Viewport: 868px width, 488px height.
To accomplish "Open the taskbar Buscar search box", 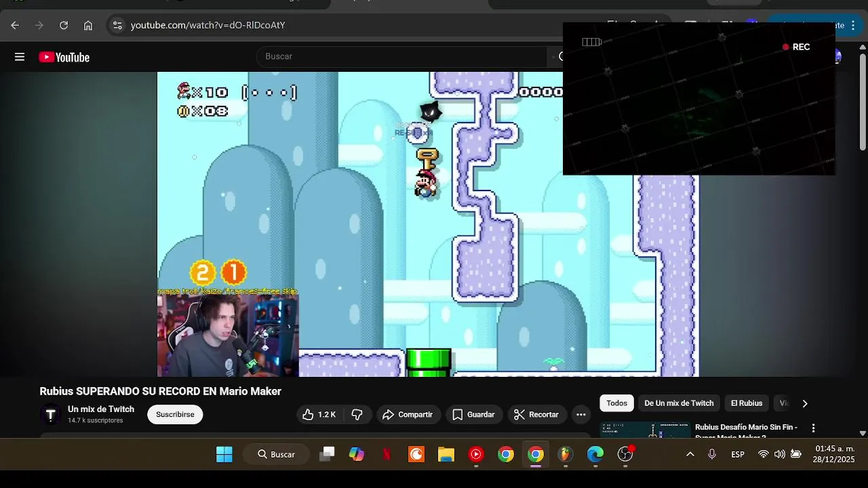I will pos(276,454).
